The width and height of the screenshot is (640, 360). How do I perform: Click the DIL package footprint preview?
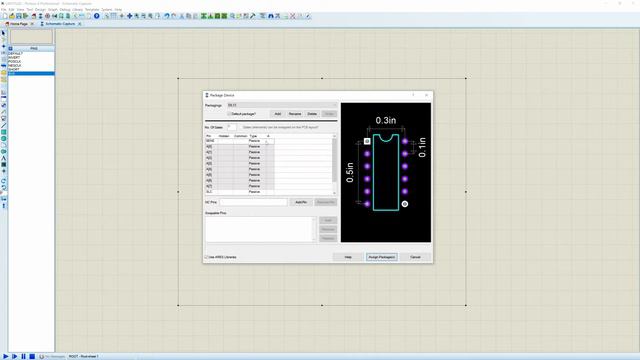(386, 172)
